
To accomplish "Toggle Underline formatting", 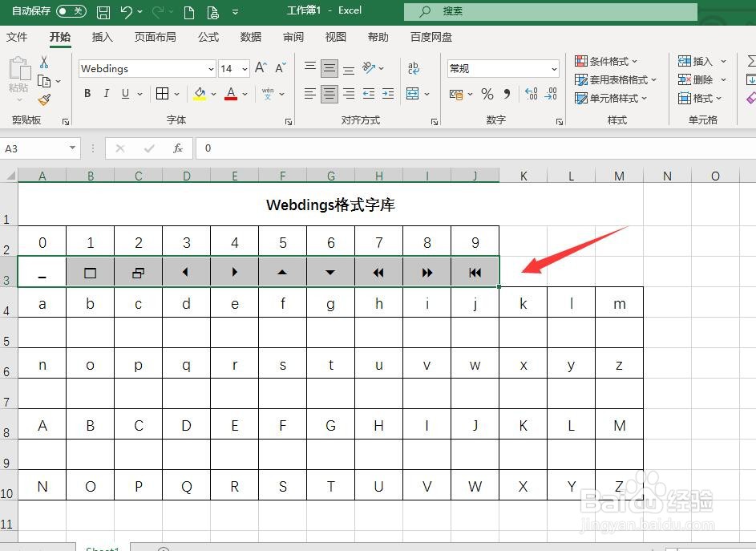I will [x=125, y=94].
